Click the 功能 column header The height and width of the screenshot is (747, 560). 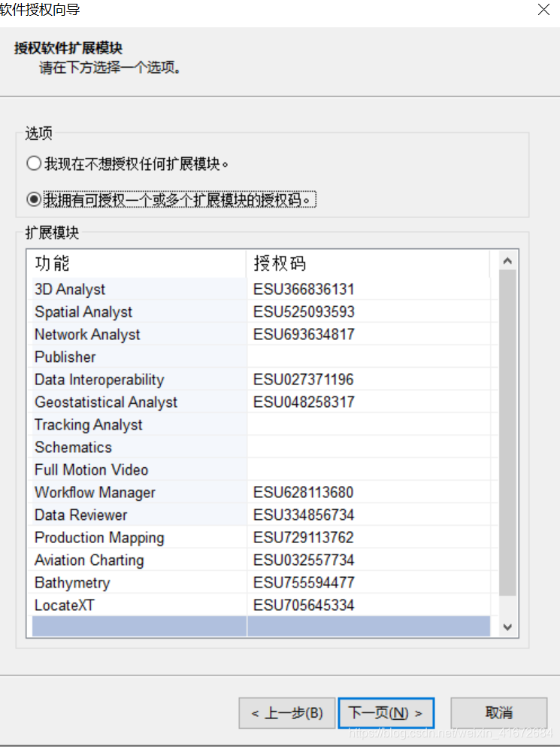click(135, 263)
